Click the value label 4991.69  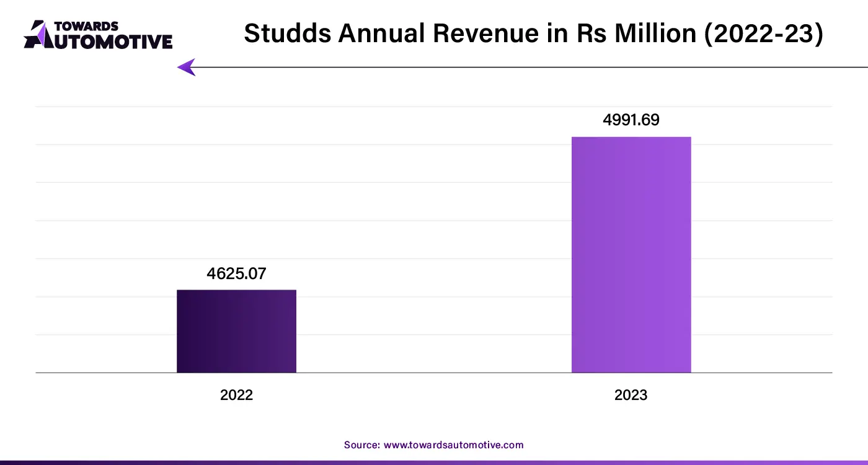[x=631, y=120]
